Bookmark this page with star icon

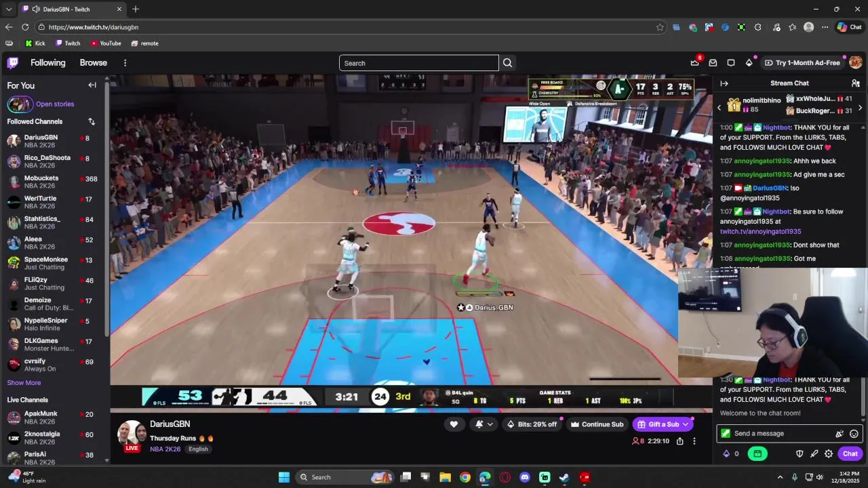pyautogui.click(x=660, y=27)
